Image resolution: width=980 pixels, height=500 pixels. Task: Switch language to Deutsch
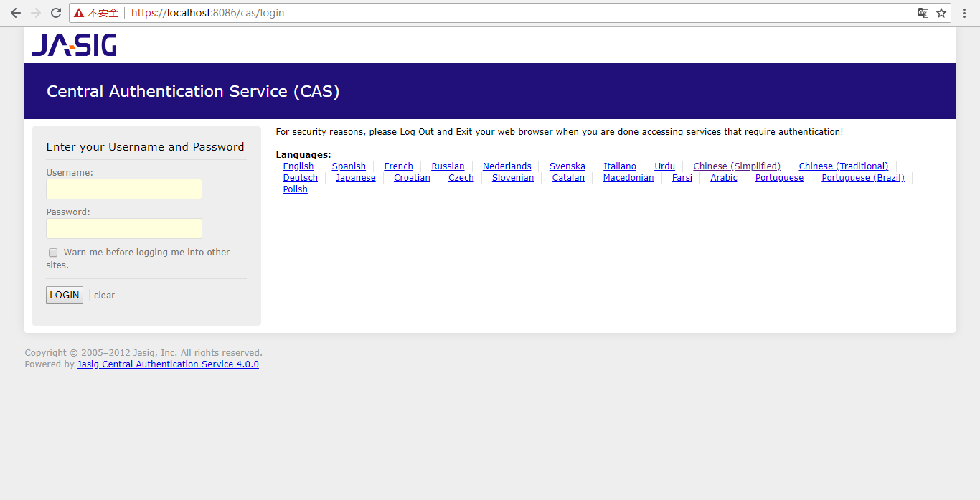tap(301, 178)
